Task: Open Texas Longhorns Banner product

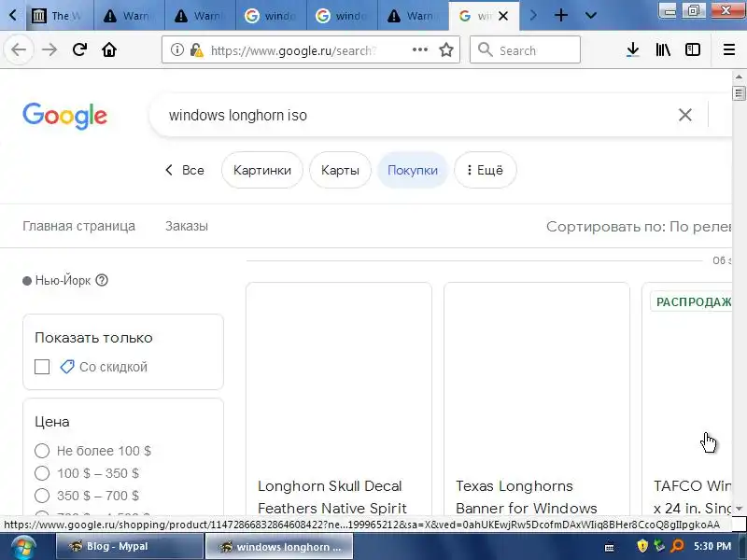Action: pos(526,497)
